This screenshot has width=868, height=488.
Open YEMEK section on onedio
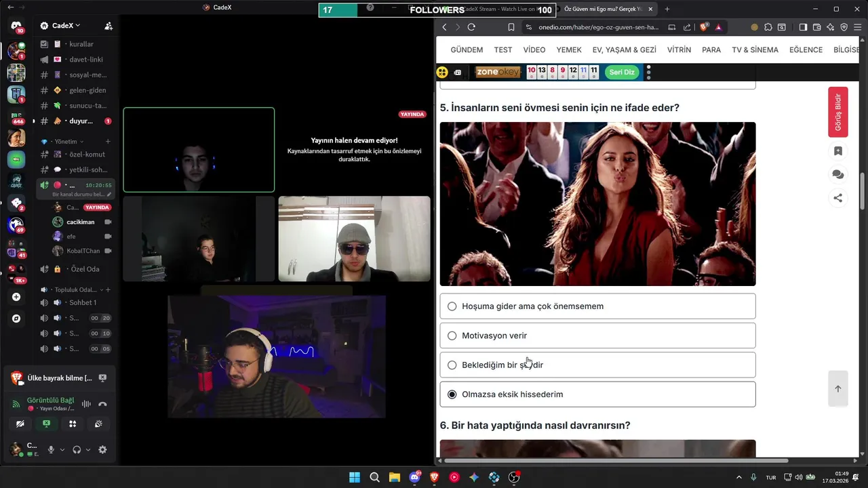[x=569, y=50]
